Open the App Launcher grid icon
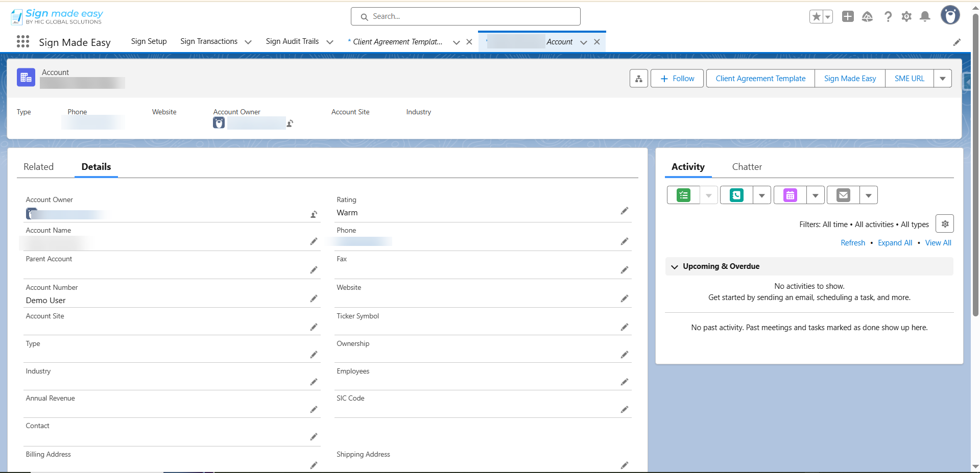Screen dimensions: 980x473 click(x=22, y=42)
